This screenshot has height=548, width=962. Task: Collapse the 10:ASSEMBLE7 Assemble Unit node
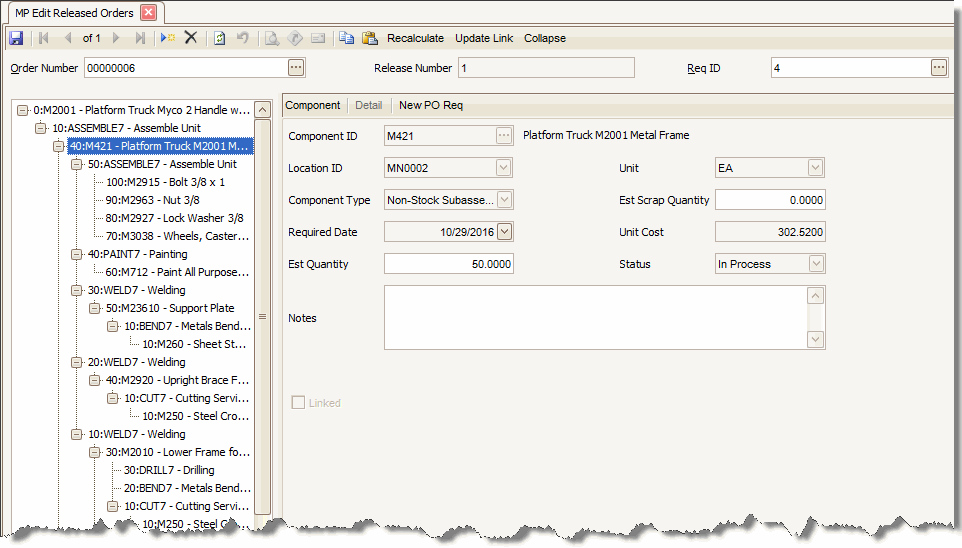[41, 128]
